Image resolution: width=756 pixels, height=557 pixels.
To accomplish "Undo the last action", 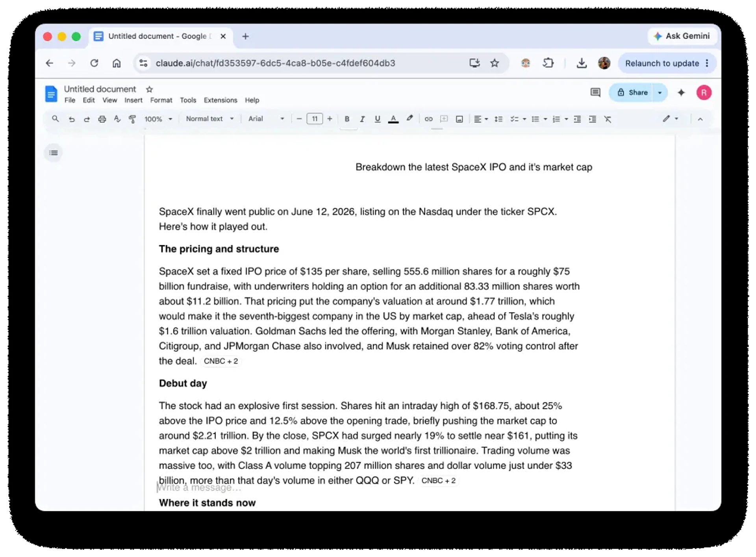I will [71, 119].
